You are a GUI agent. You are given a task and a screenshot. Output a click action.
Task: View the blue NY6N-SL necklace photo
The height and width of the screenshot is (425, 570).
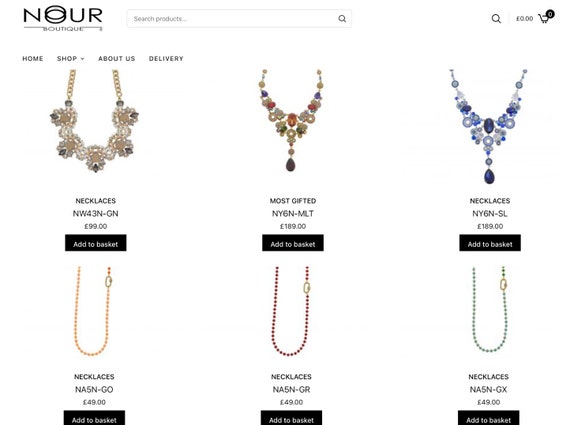[x=489, y=126]
